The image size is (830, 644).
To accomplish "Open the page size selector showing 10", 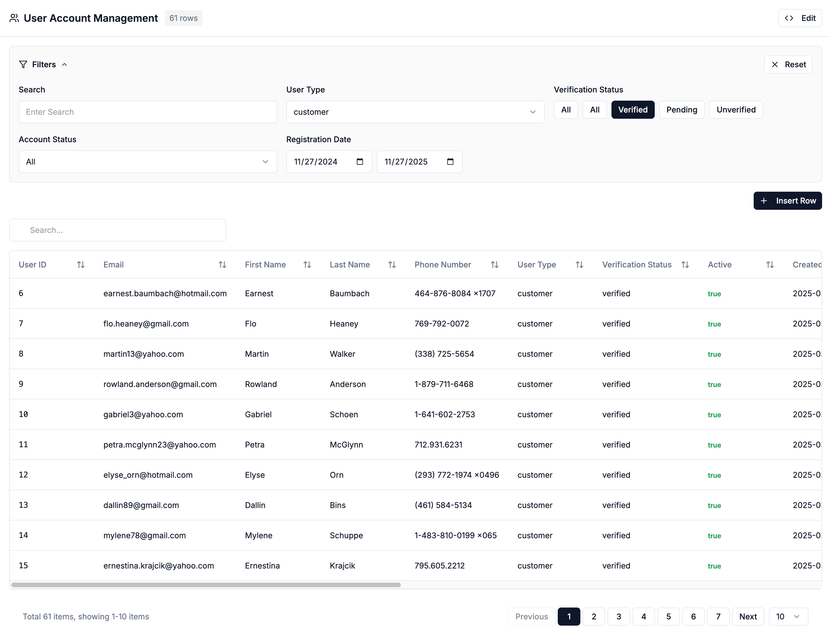I will pyautogui.click(x=788, y=617).
